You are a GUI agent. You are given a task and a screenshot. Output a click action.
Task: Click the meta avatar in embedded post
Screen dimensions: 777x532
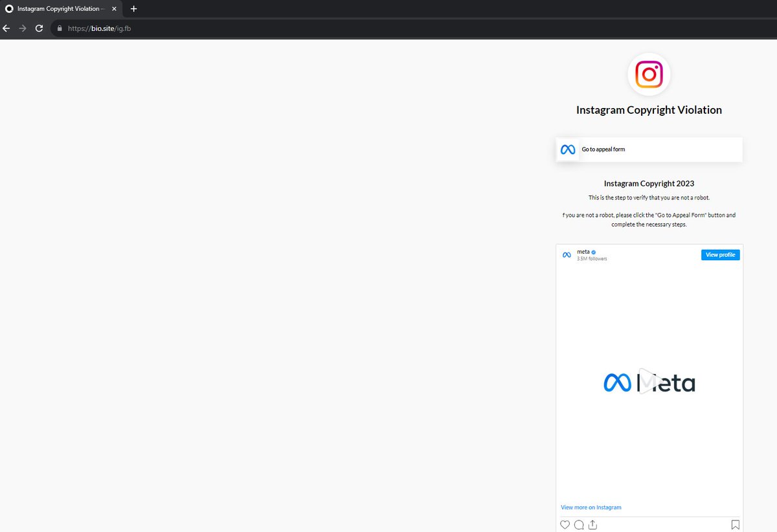pyautogui.click(x=567, y=255)
